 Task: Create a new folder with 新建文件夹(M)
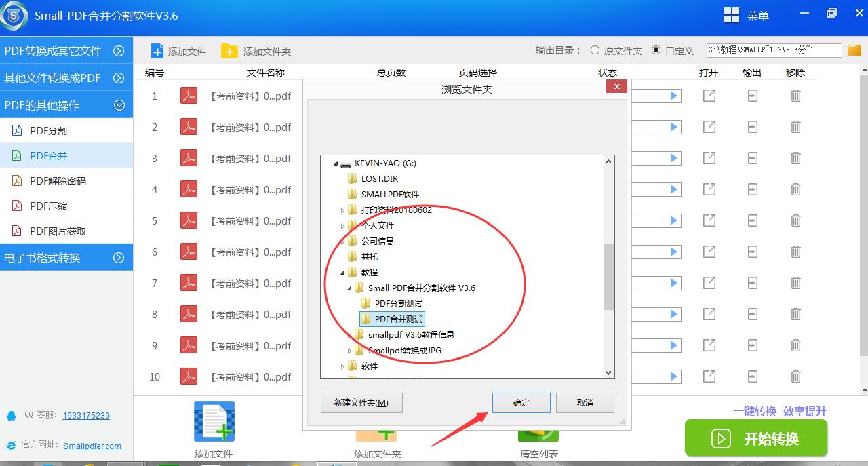pyautogui.click(x=361, y=403)
